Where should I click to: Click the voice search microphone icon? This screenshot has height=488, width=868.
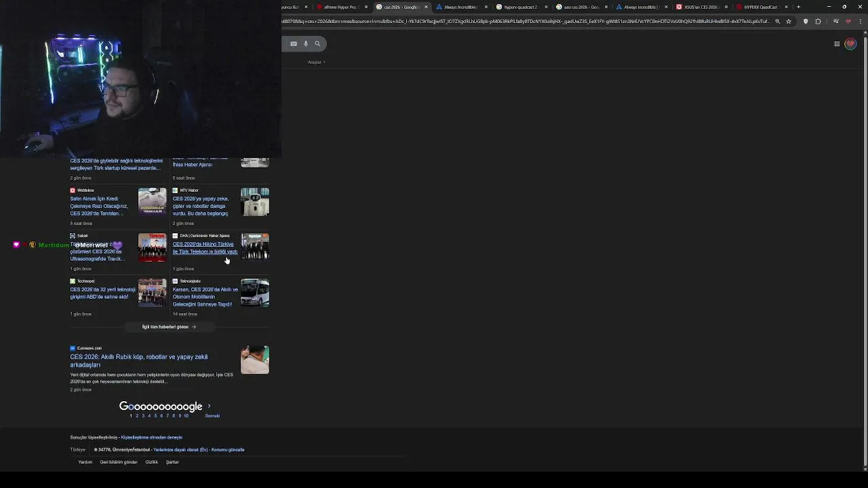(x=306, y=44)
